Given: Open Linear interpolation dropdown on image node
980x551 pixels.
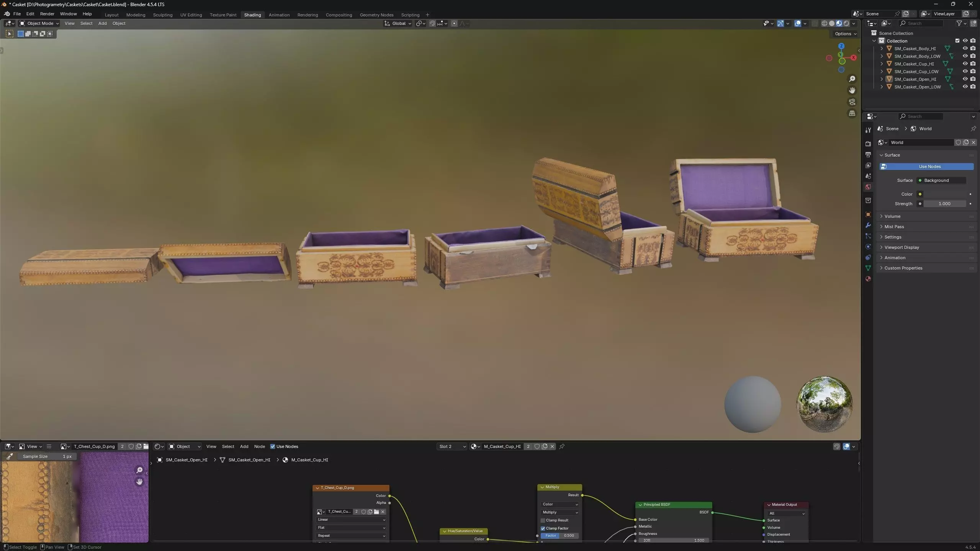Looking at the screenshot, I should tap(351, 520).
